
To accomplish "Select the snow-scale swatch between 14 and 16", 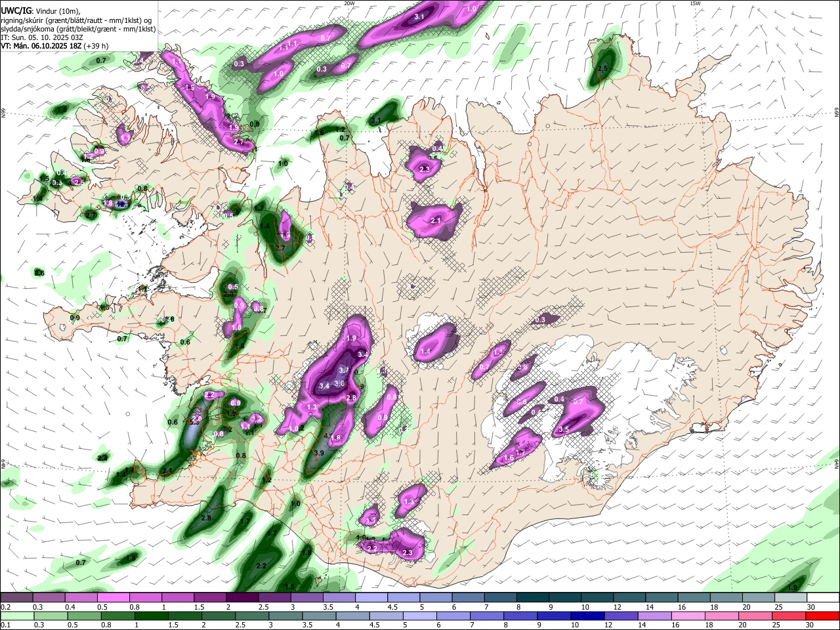I will tap(662, 598).
